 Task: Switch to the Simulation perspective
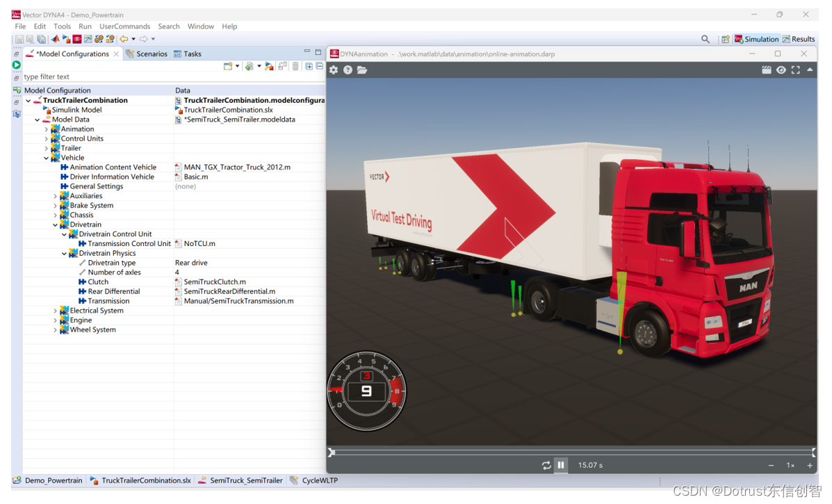click(756, 39)
